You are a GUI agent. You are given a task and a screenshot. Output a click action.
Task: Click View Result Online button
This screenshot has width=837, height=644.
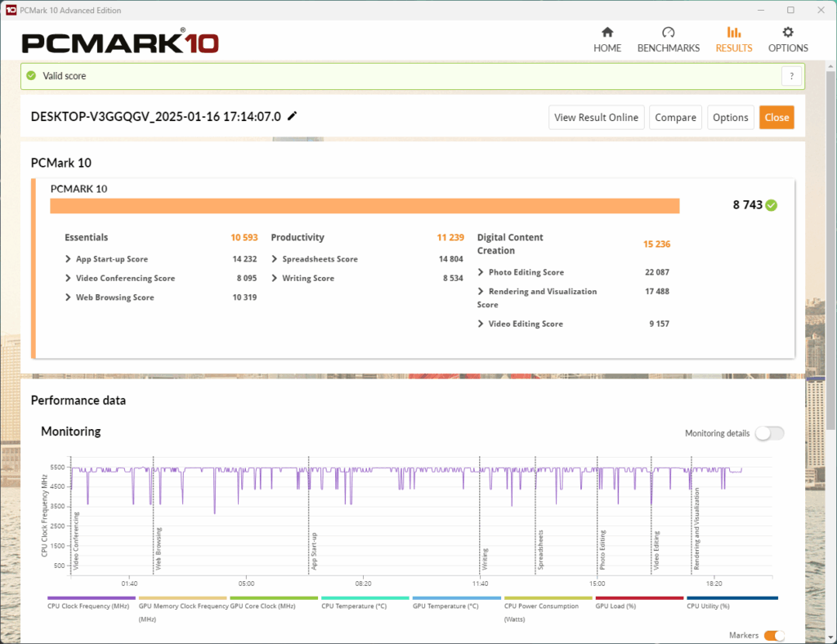click(x=596, y=118)
